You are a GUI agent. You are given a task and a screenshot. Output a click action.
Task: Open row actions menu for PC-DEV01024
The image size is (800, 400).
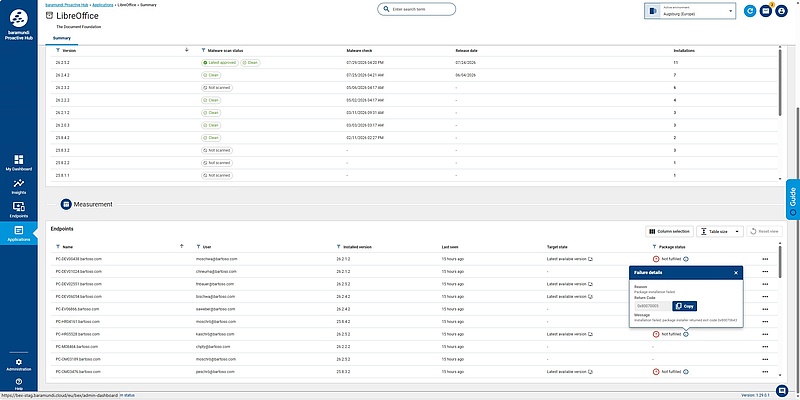[765, 271]
